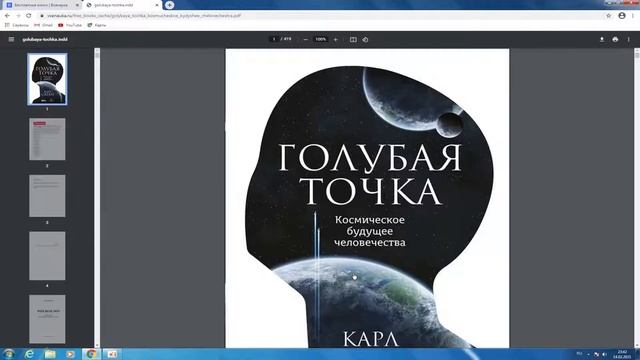Select page 2 thumbnail
Screen dimensions: 640x360
point(47,139)
